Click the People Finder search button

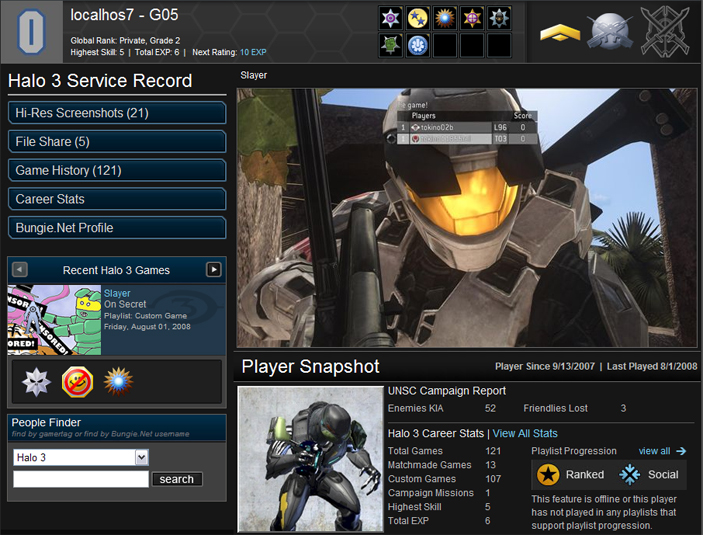pyautogui.click(x=177, y=479)
